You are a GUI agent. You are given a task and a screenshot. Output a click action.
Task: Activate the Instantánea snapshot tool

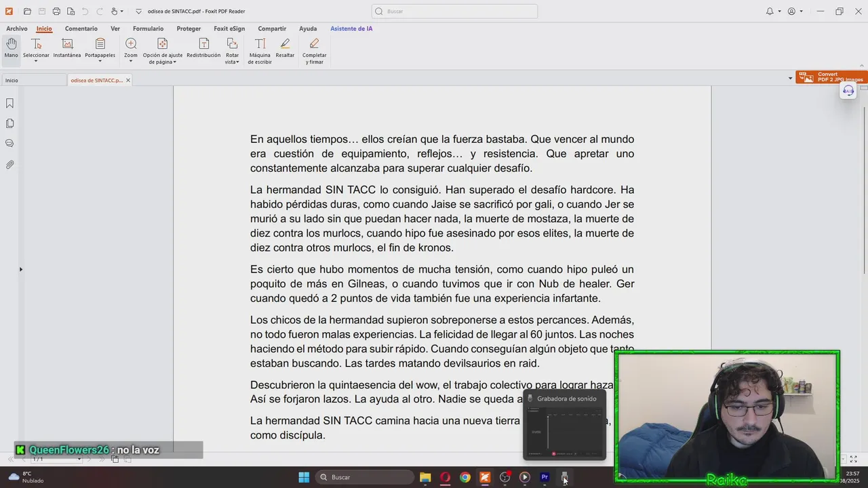pos(67,48)
